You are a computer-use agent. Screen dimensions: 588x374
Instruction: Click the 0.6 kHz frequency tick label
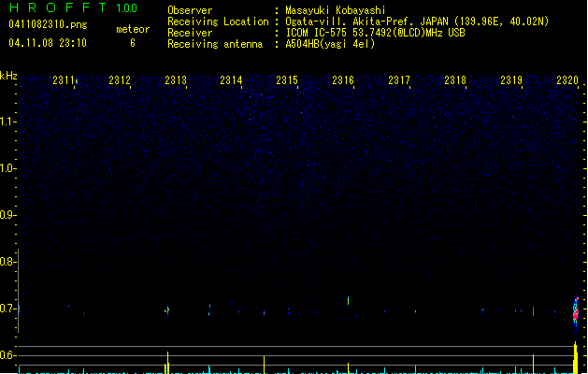[7, 355]
